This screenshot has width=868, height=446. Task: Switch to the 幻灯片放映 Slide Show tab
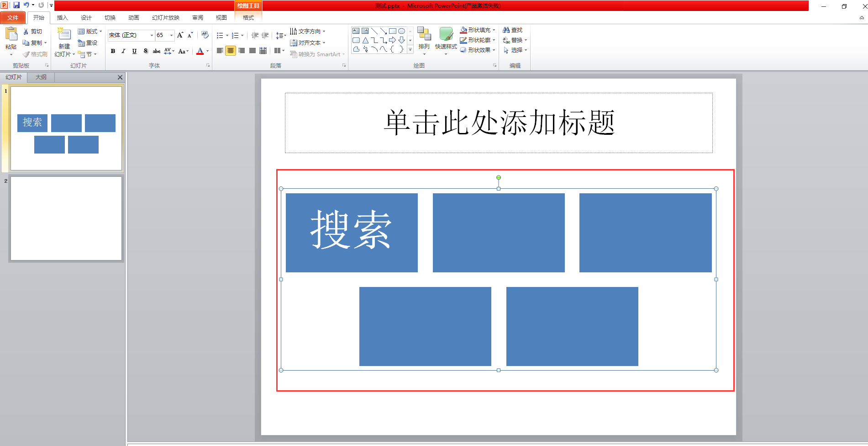pyautogui.click(x=166, y=18)
